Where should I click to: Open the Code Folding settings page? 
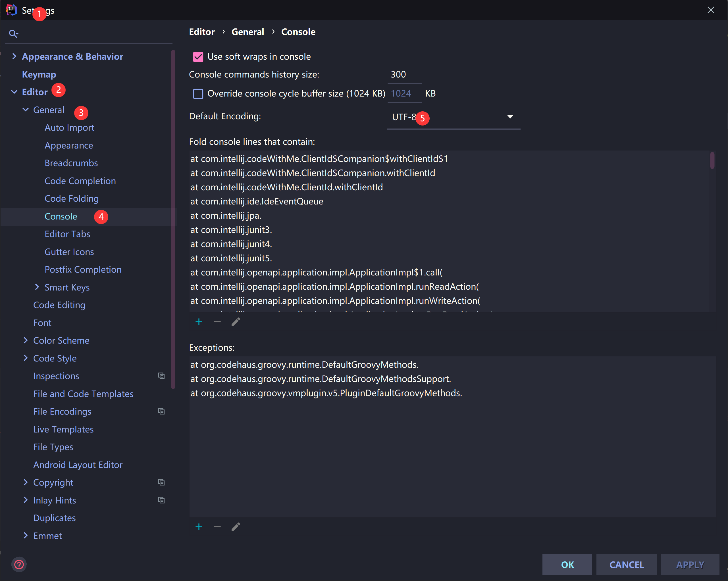tap(72, 198)
